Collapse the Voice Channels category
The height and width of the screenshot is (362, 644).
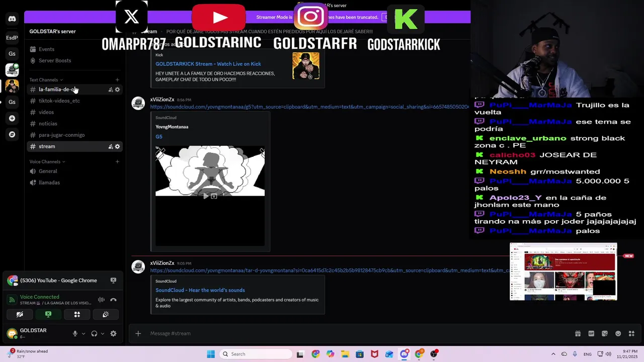(x=47, y=161)
